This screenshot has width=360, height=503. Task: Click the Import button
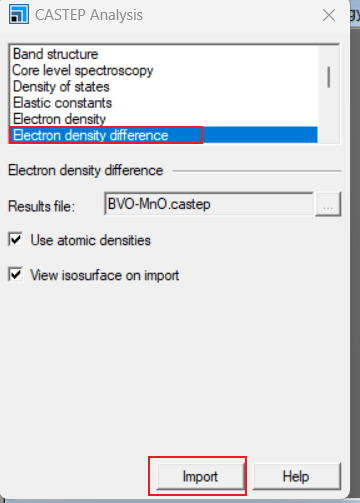tap(200, 476)
